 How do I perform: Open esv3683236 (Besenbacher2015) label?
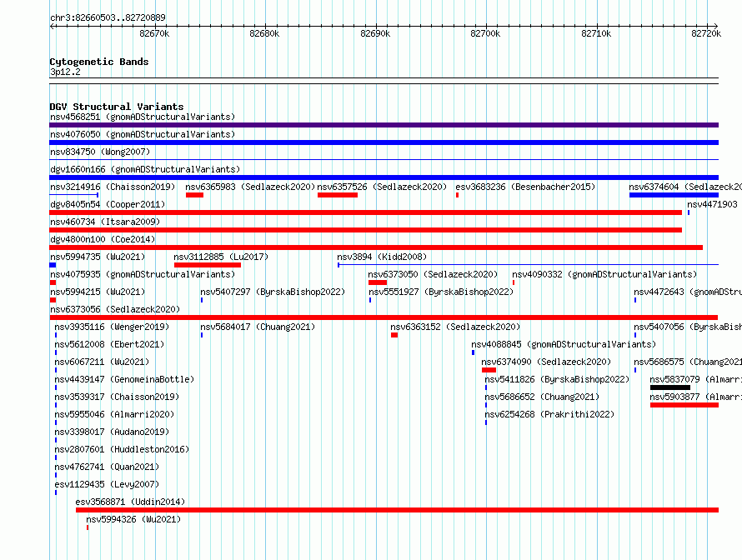pyautogui.click(x=525, y=187)
